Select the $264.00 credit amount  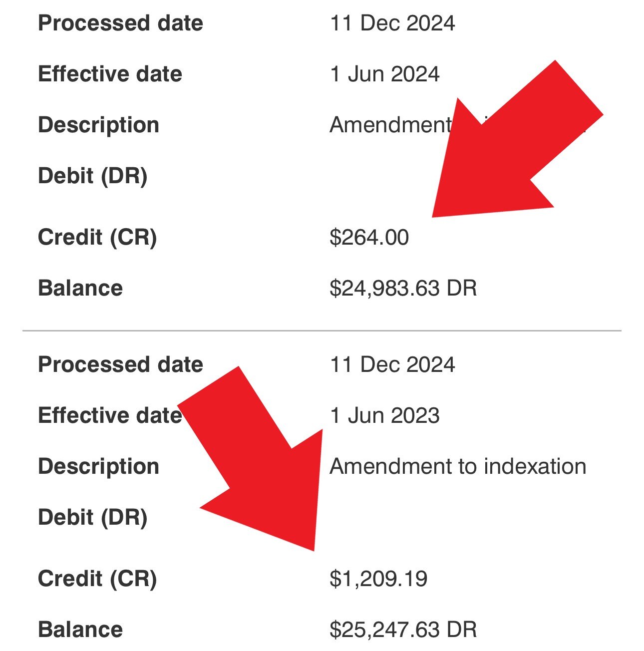[369, 237]
